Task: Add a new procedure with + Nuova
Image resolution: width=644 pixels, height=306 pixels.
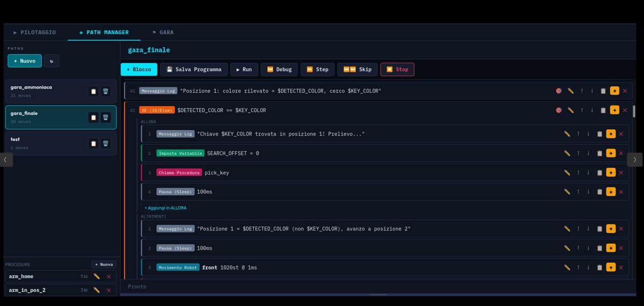Action: click(x=104, y=265)
